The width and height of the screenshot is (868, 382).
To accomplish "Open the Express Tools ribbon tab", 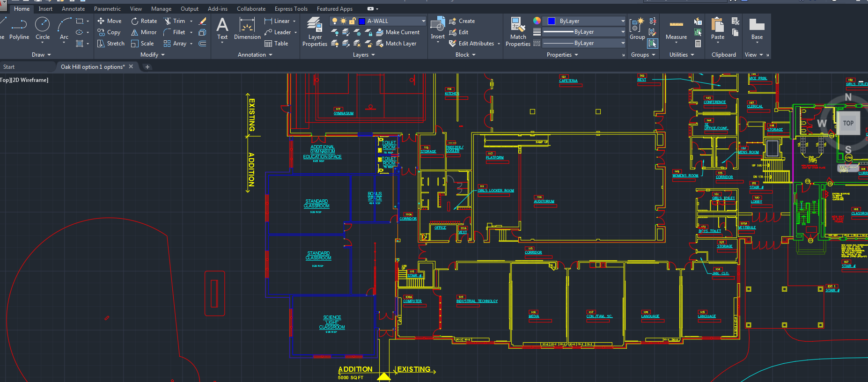I will (291, 9).
